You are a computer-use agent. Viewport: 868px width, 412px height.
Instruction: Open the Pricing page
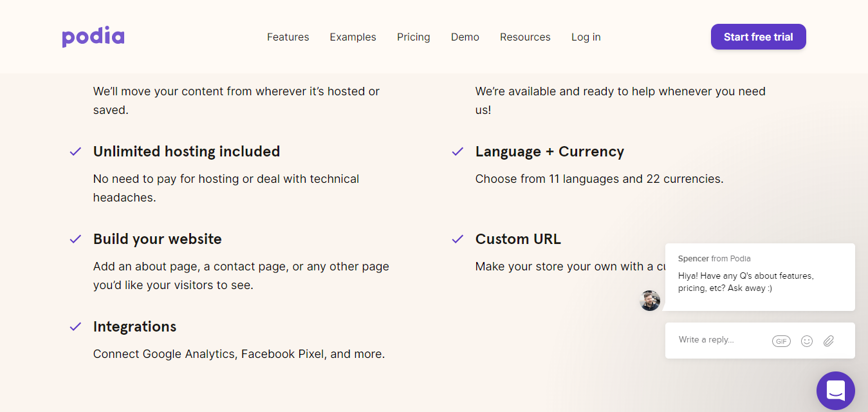[x=413, y=37]
